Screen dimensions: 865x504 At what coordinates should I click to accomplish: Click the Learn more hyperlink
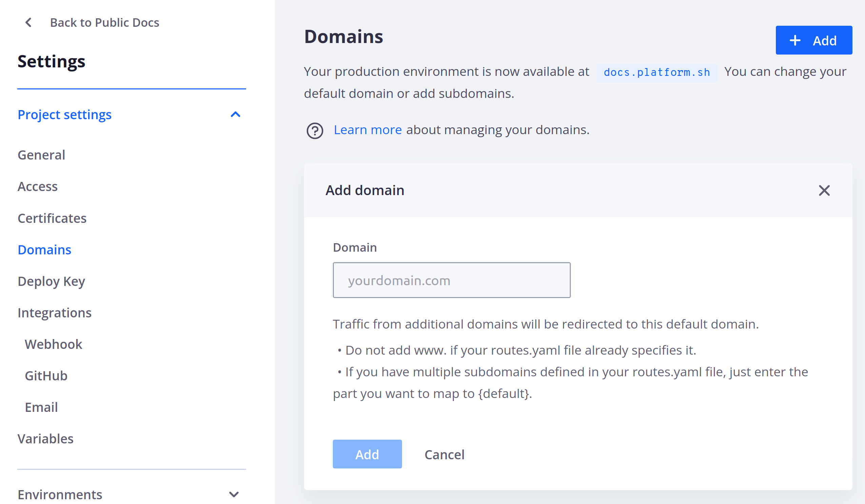tap(367, 129)
